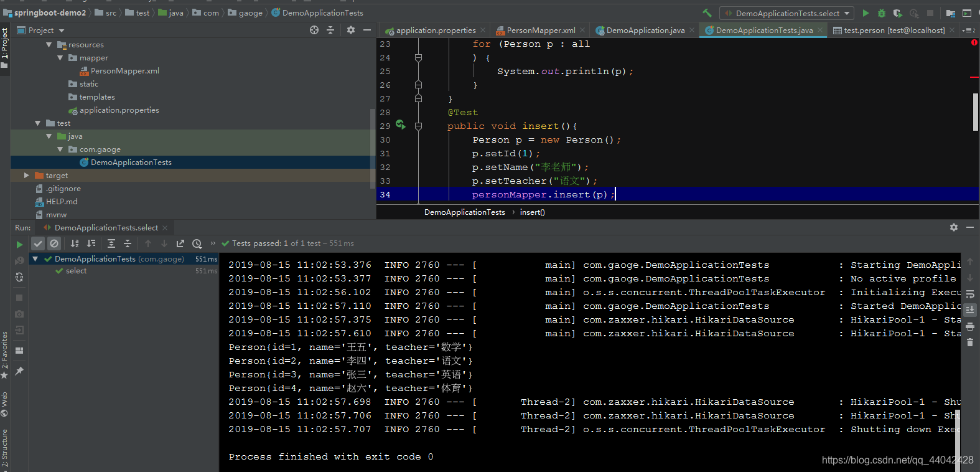The height and width of the screenshot is (472, 980).
Task: Show the hidden editor tabs list
Action: tap(968, 30)
